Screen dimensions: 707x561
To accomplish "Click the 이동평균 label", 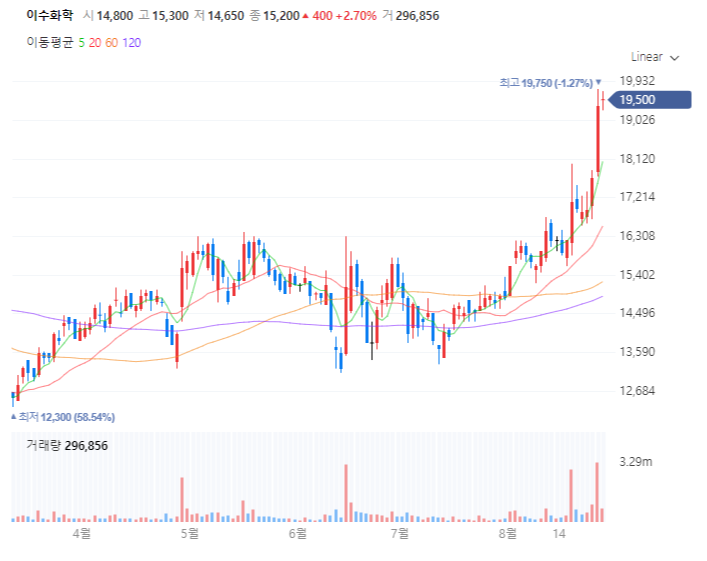I will click(50, 42).
